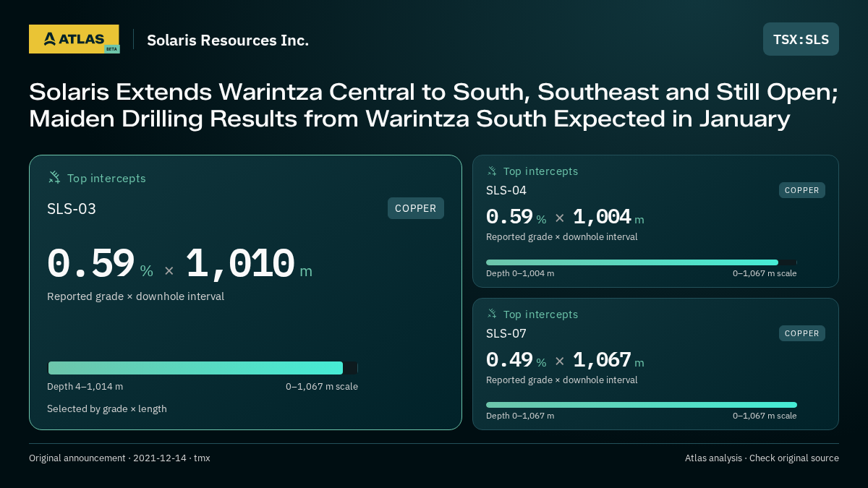Click '0–1,067 m scale' label in SLS-03 card
The height and width of the screenshot is (488, 868).
point(322,387)
